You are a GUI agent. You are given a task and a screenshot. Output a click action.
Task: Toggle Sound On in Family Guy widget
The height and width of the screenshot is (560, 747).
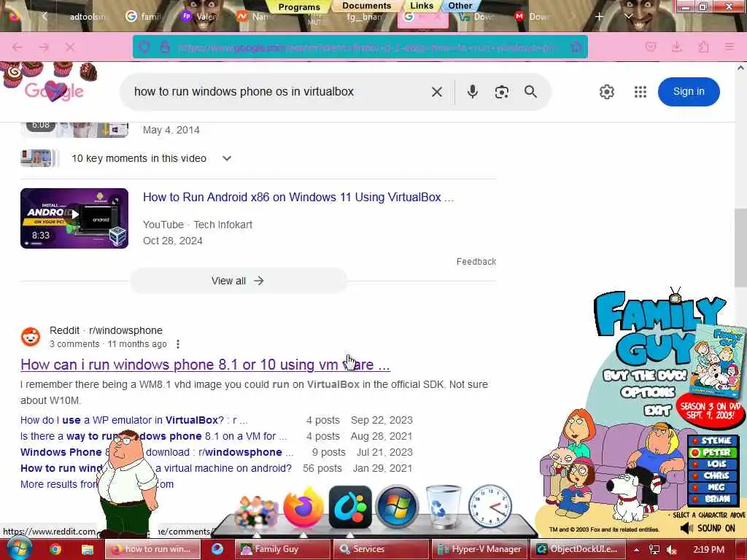(x=708, y=528)
